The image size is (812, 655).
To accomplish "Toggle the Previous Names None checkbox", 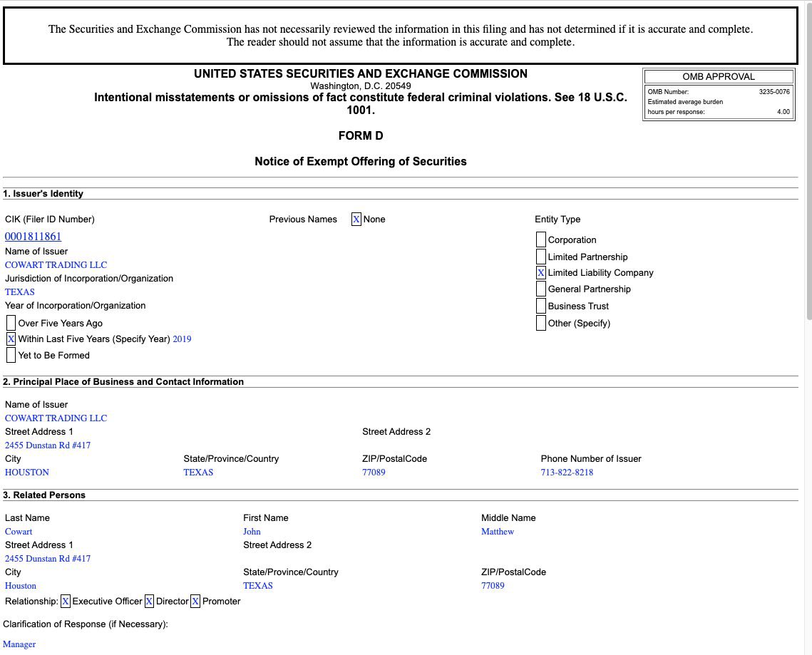I will click(x=356, y=220).
